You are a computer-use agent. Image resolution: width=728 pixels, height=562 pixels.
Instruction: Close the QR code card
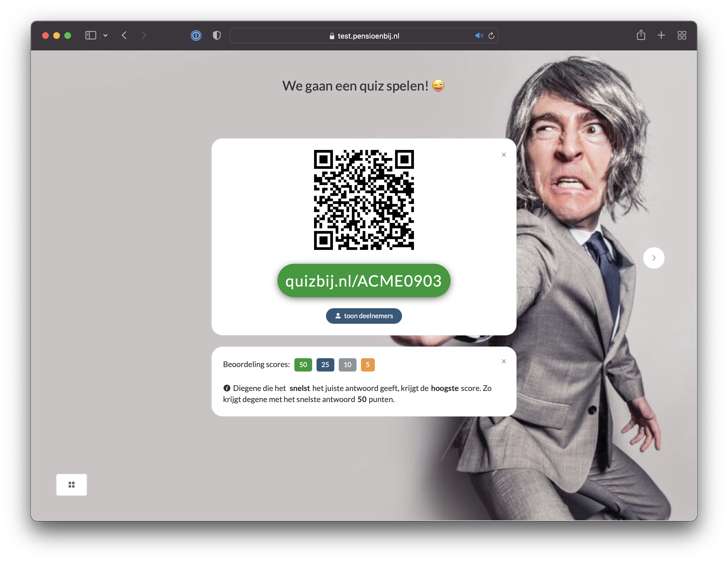coord(504,155)
